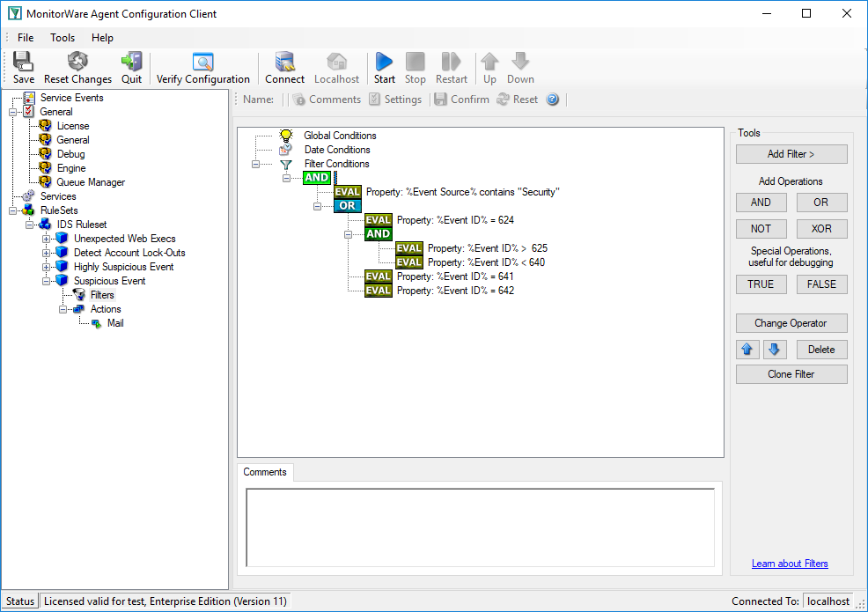The height and width of the screenshot is (612, 868).
Task: Start the service with the Start icon
Action: [x=384, y=68]
